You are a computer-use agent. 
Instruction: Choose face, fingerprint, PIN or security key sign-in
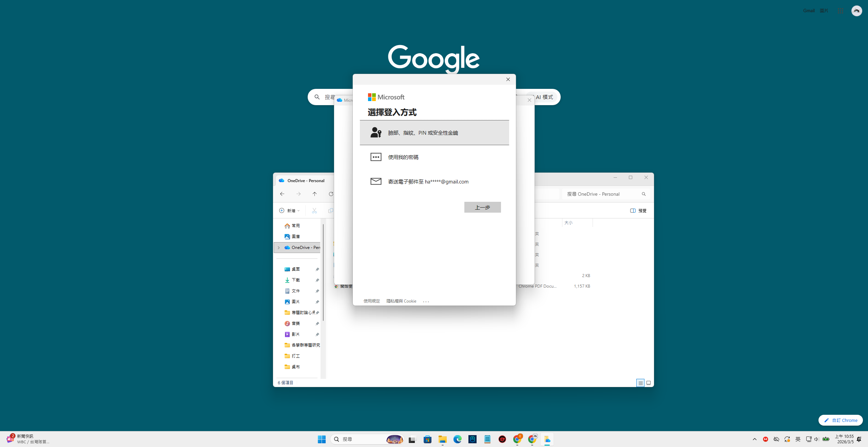pos(434,133)
